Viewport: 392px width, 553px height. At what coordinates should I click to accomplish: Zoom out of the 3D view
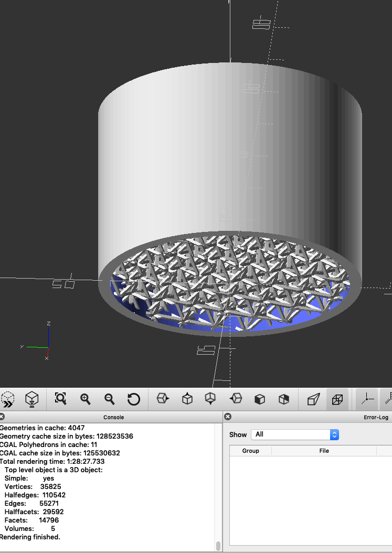click(x=109, y=399)
